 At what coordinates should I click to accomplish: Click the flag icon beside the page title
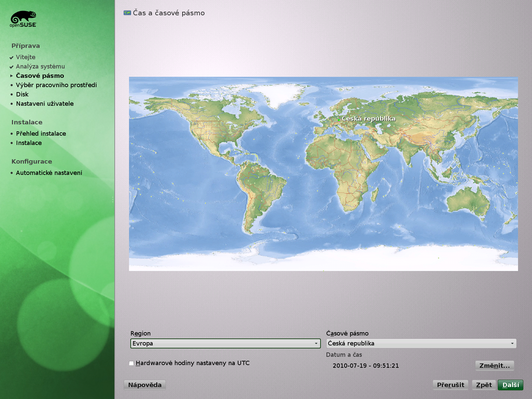[127, 13]
